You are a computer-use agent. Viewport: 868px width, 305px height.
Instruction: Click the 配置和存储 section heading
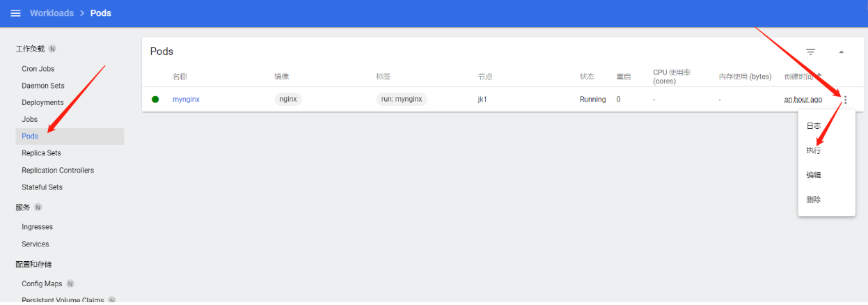pos(33,265)
